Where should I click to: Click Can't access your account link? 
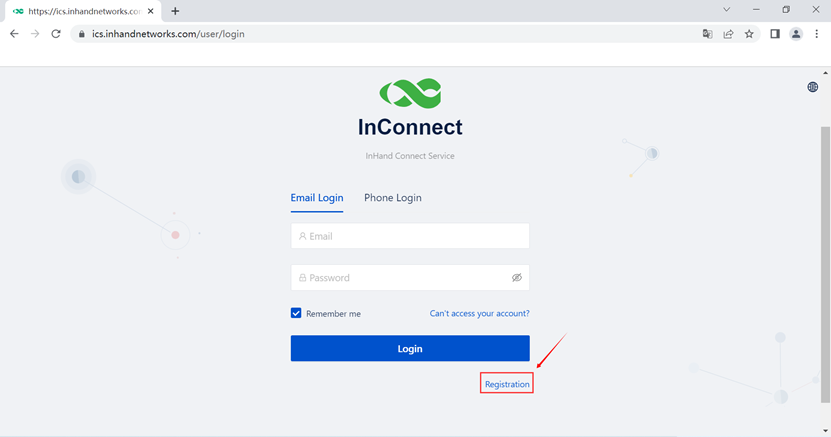[x=480, y=313]
